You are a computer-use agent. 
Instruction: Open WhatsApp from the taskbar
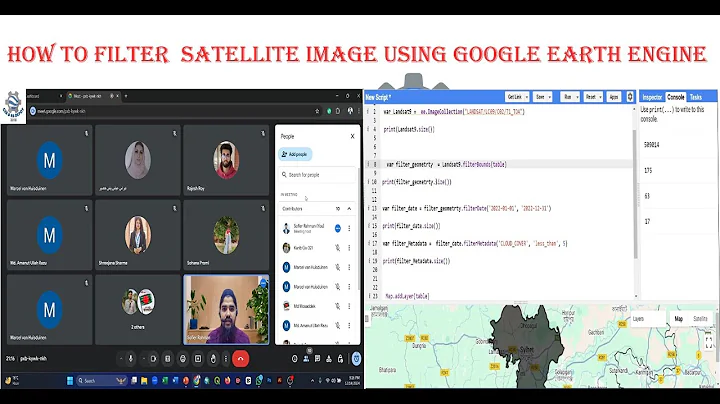pos(259,381)
